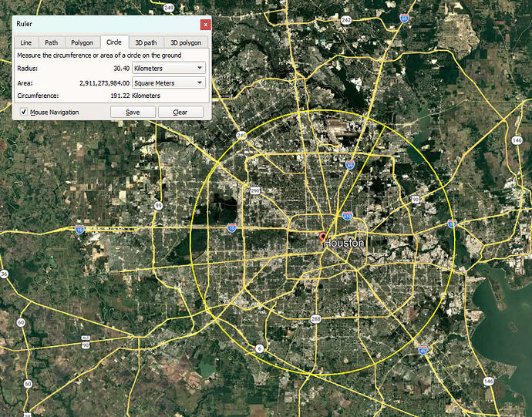This screenshot has height=417, width=532.
Task: Close the Ruler dialog
Action: (206, 25)
